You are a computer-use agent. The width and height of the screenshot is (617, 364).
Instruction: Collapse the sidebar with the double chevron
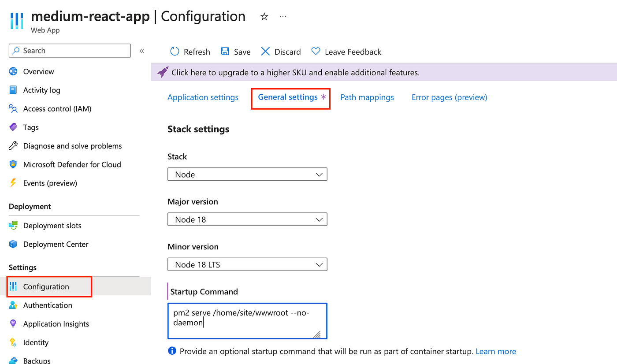pyautogui.click(x=142, y=51)
